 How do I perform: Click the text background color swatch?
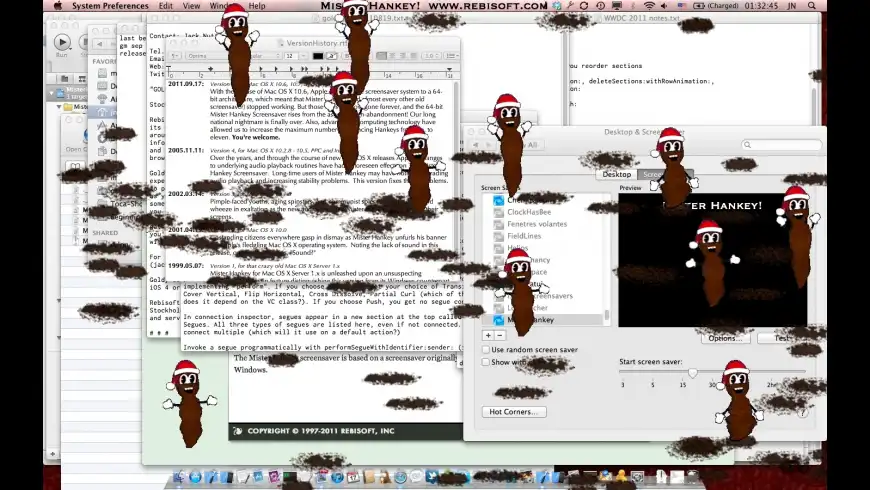331,55
